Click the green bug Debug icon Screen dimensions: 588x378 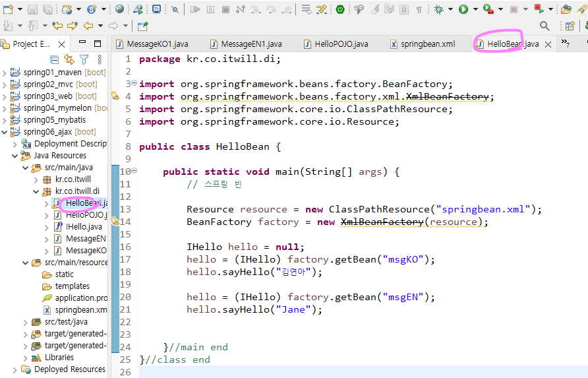tap(438, 9)
